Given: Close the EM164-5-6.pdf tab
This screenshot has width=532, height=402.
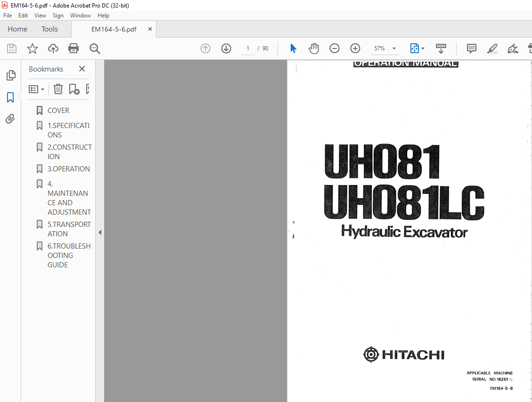Looking at the screenshot, I should [x=150, y=29].
